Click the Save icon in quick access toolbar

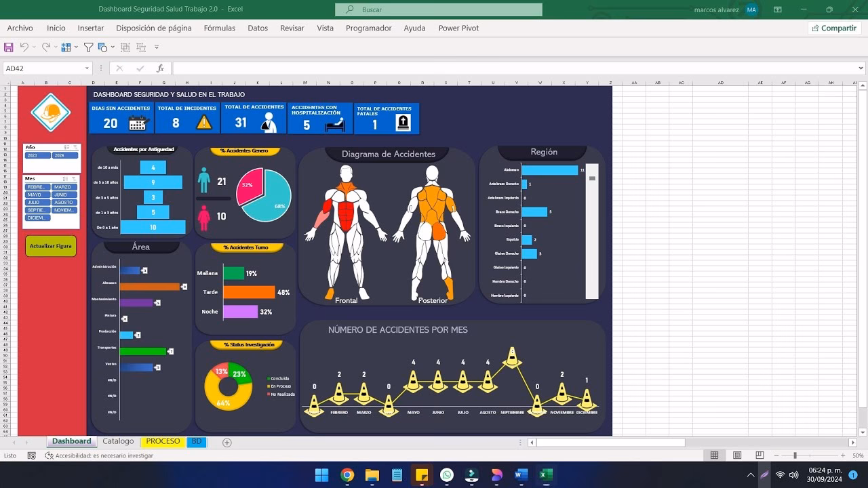9,47
